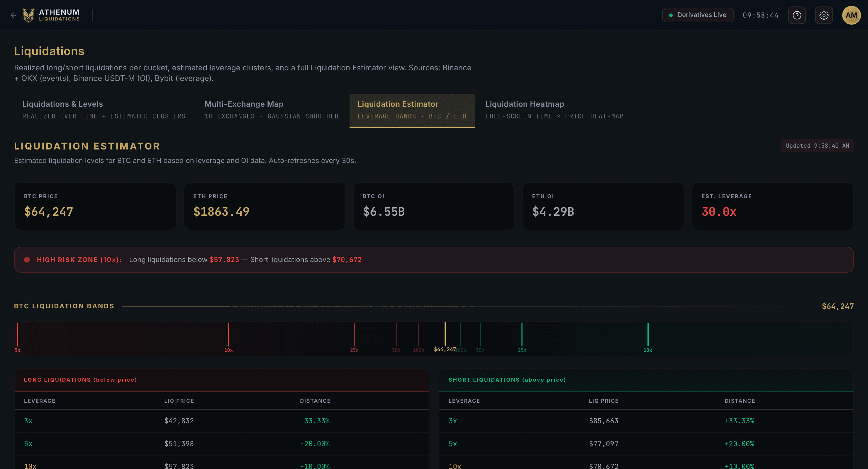The image size is (868, 469).
Task: Click Distance column in Long table
Action: tap(316, 401)
